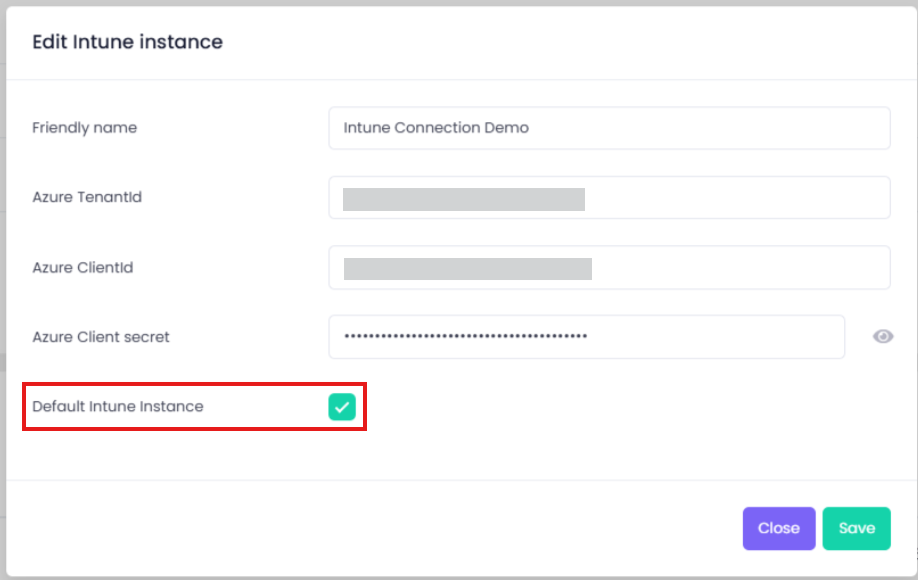This screenshot has height=580, width=918.
Task: Click the empty dialog footer left of Close
Action: (x=370, y=528)
